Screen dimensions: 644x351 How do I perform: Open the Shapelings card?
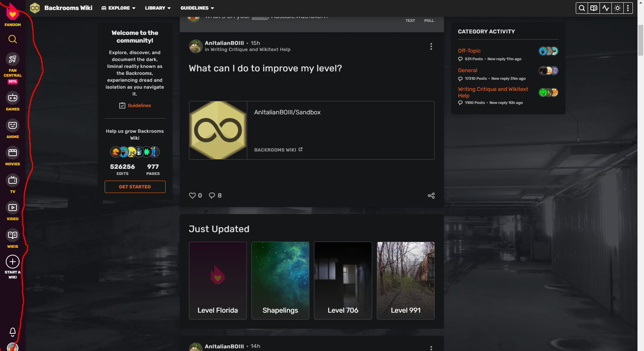click(280, 280)
